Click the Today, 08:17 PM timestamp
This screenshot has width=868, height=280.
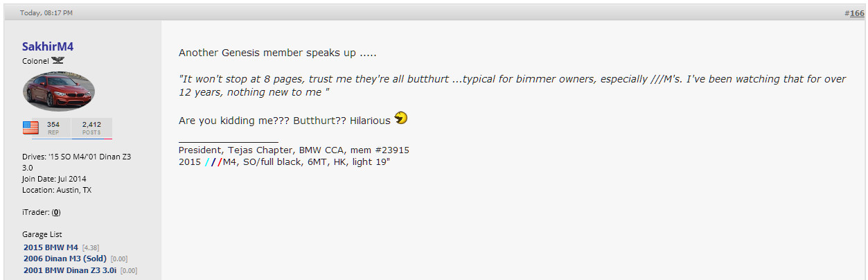46,13
